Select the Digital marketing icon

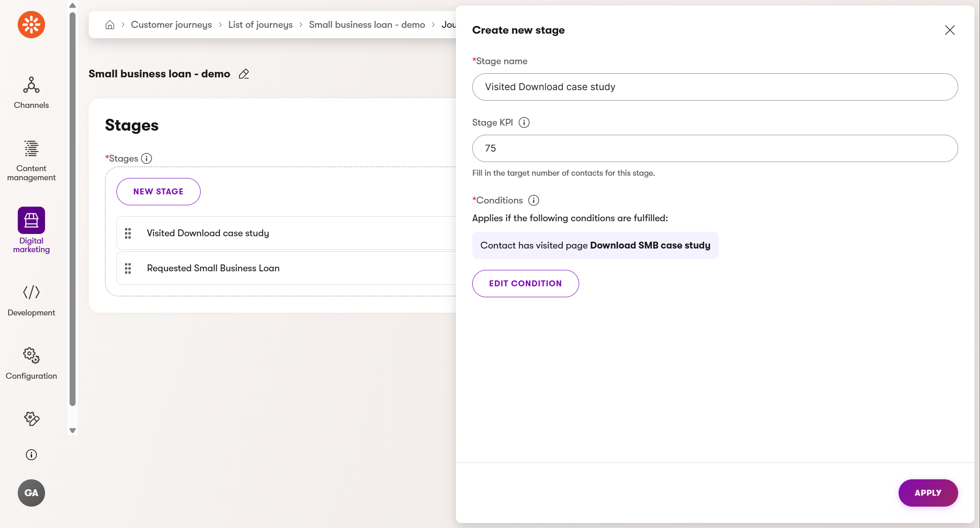(31, 220)
